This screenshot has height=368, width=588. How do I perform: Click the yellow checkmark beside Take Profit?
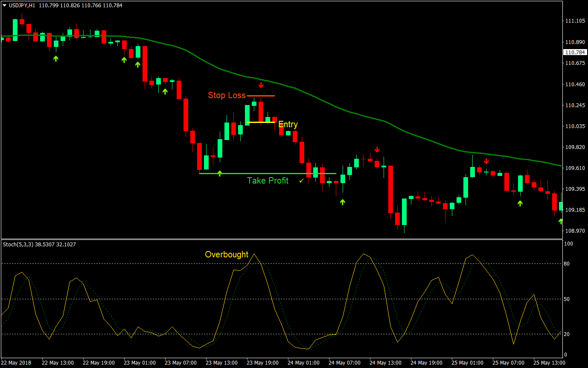[302, 180]
